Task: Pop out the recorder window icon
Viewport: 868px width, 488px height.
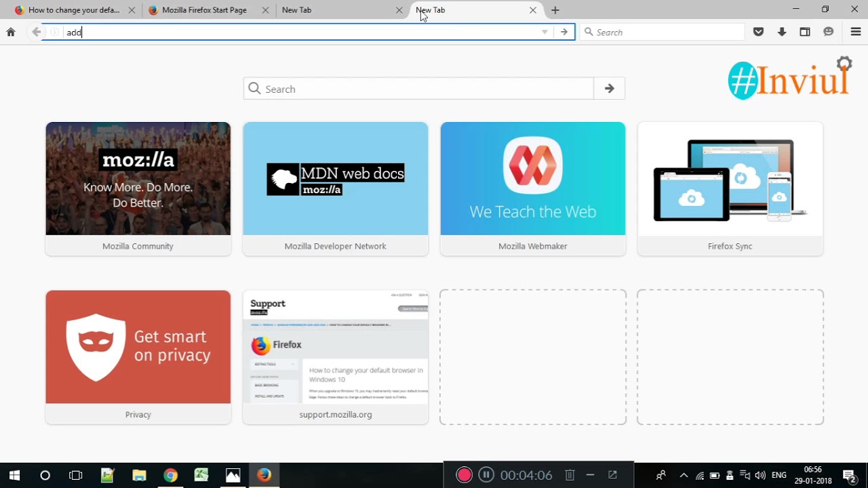Action: click(x=612, y=475)
